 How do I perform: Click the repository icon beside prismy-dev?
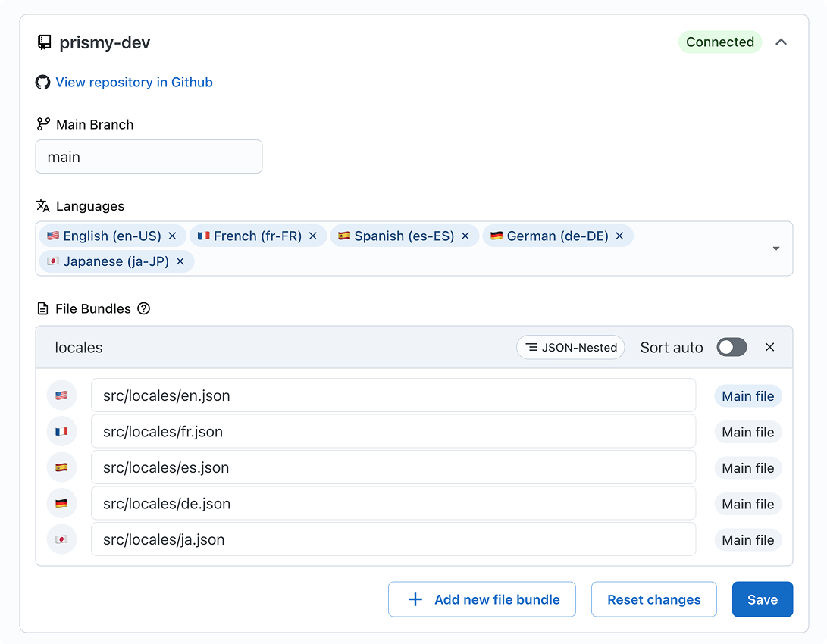[x=44, y=42]
